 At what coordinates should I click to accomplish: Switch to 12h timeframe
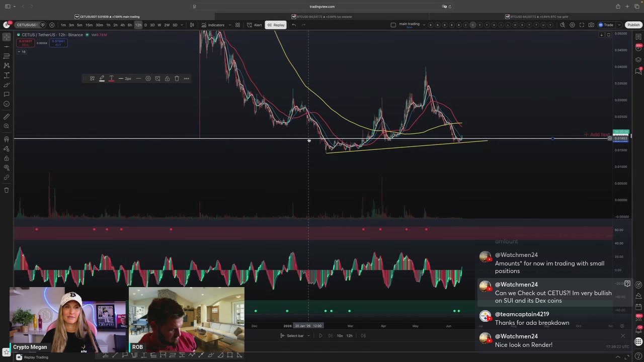[x=138, y=25]
